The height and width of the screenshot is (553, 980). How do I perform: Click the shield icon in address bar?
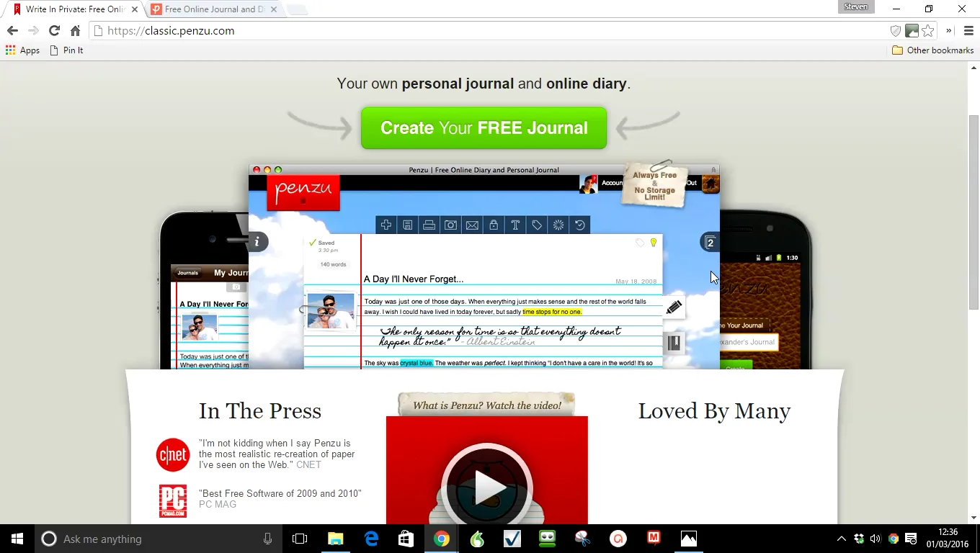pyautogui.click(x=896, y=31)
